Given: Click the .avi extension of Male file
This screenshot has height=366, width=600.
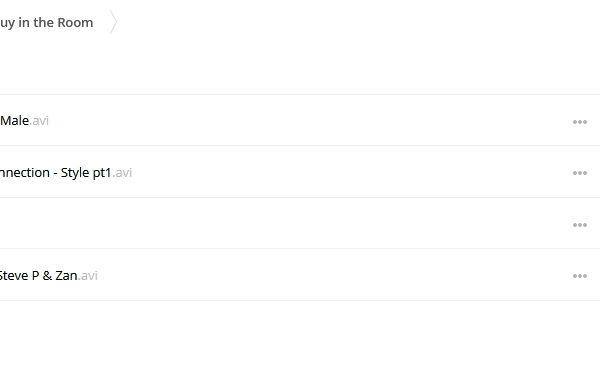Looking at the screenshot, I should coord(39,121).
